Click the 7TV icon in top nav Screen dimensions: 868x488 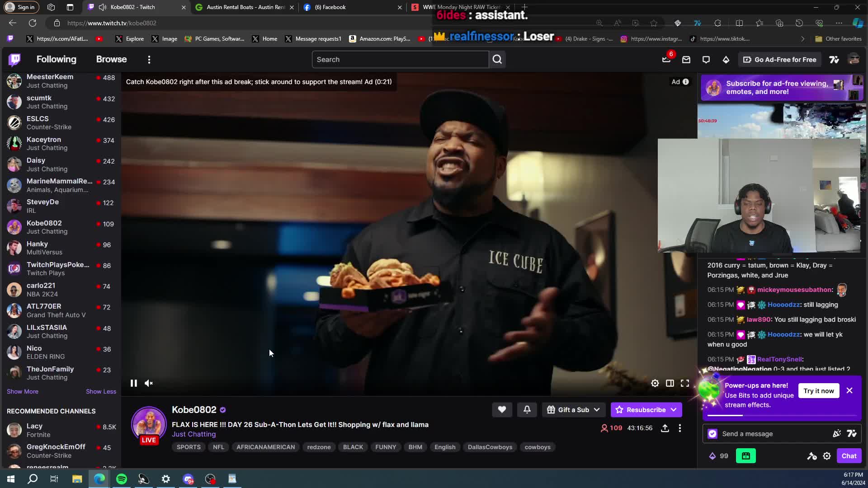pyautogui.click(x=834, y=59)
